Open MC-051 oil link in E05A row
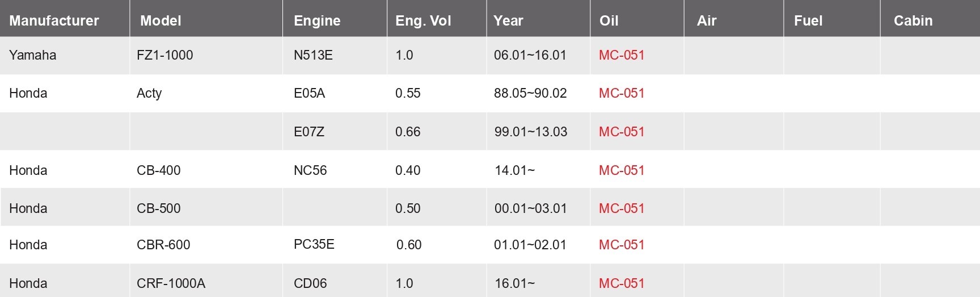This screenshot has height=297, width=980. click(622, 93)
